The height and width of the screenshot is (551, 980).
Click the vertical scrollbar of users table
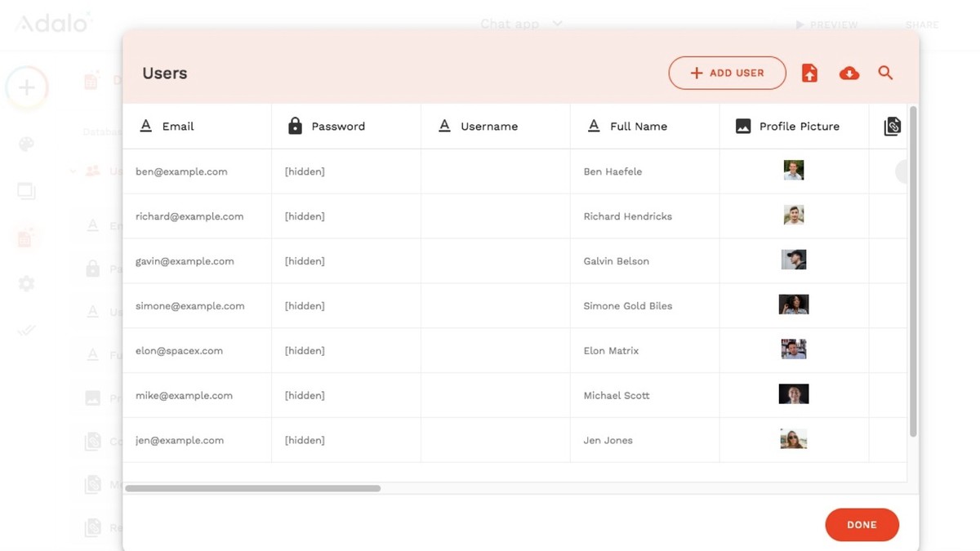(913, 269)
